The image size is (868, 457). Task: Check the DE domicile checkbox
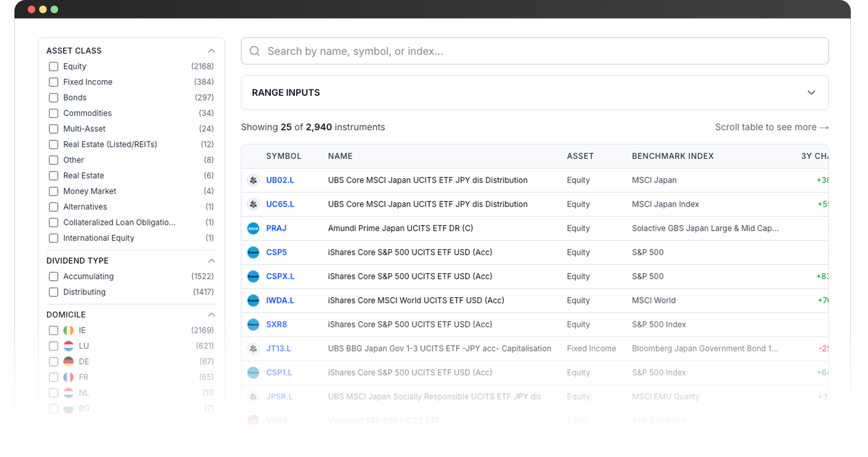53,362
